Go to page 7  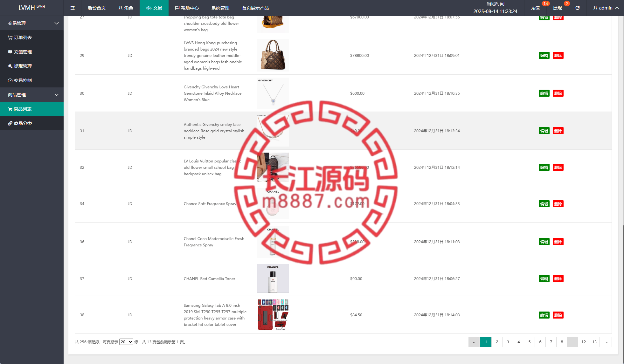click(x=551, y=342)
